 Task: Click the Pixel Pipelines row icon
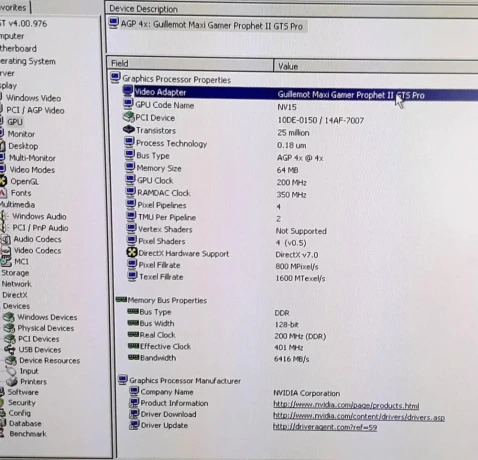point(131,204)
